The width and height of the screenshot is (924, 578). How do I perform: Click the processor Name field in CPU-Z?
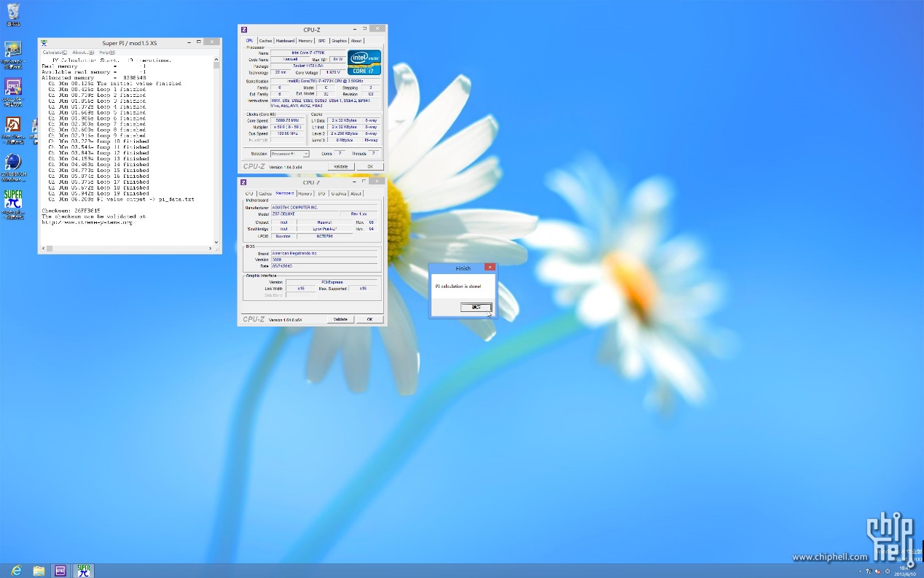coord(308,53)
